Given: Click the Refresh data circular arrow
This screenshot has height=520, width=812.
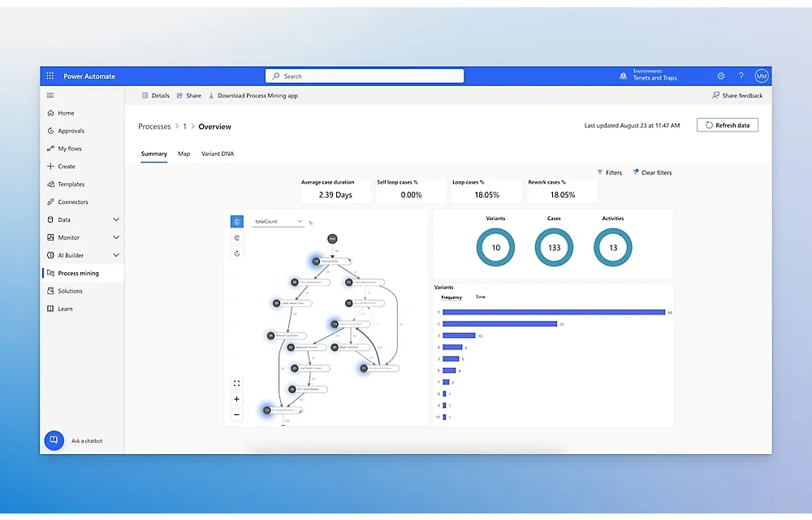Looking at the screenshot, I should 709,125.
